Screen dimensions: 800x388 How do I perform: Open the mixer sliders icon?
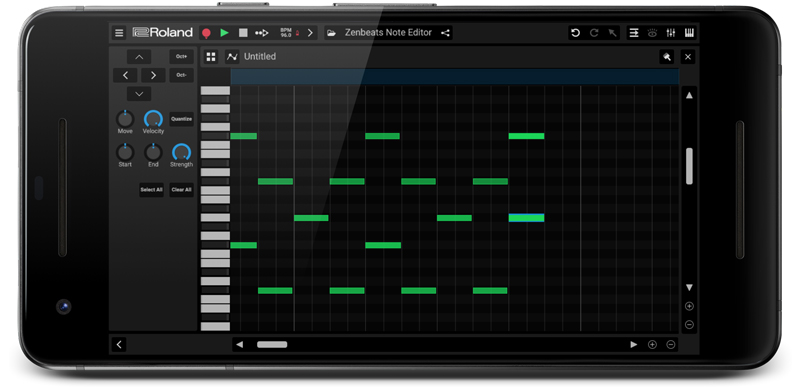[x=670, y=33]
